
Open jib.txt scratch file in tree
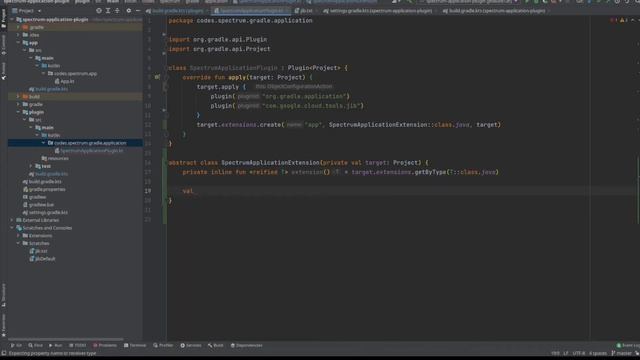click(x=38, y=251)
